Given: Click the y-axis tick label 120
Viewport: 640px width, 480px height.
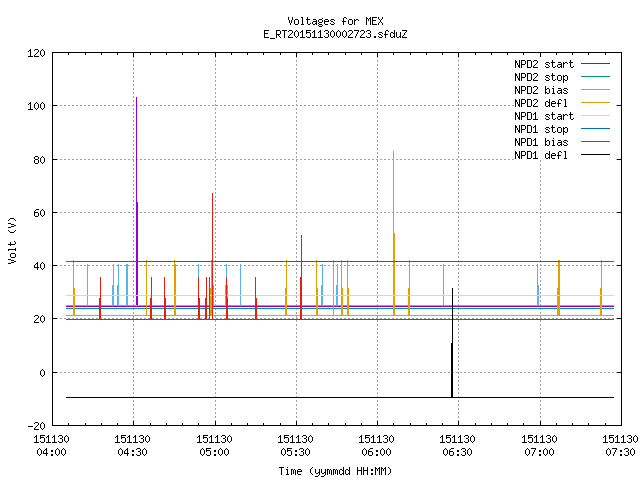Looking at the screenshot, I should coord(36,53).
